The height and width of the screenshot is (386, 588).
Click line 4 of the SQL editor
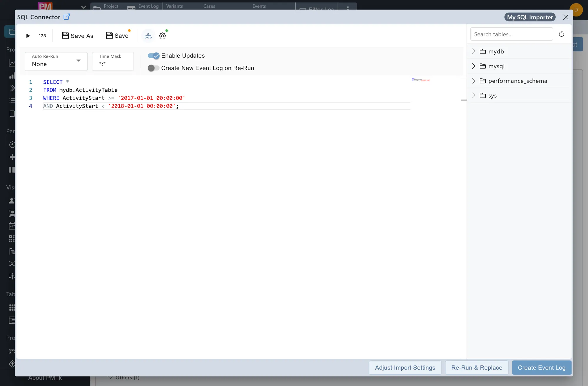click(x=226, y=106)
